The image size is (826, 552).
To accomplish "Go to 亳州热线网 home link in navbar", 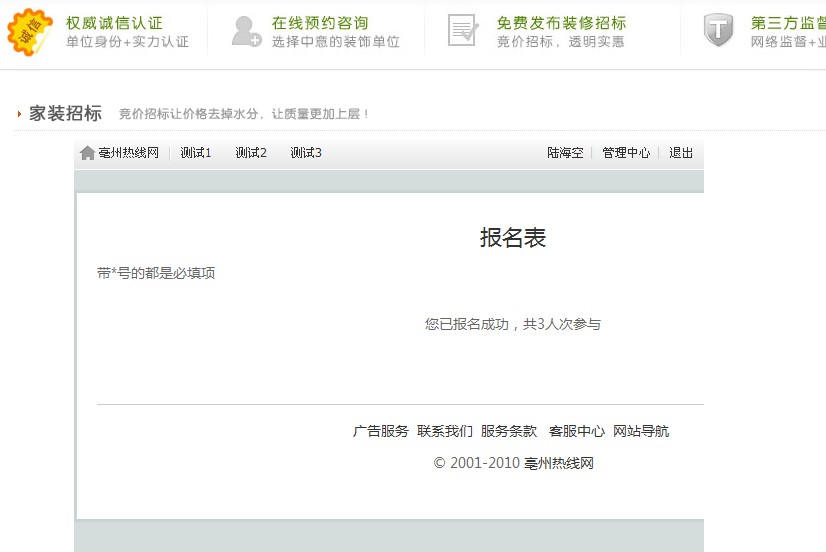I will point(129,153).
